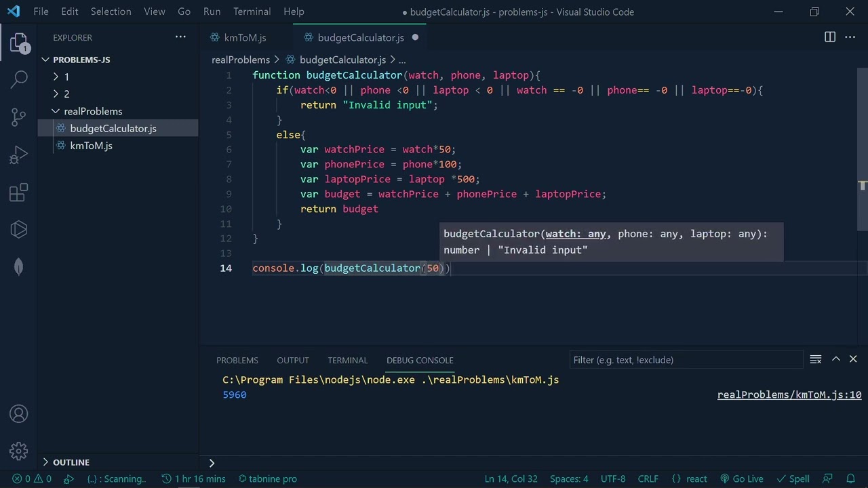Screen dimensions: 868x488
Task: Collapse the PROBLEMS-JS root folder
Action: [81, 60]
